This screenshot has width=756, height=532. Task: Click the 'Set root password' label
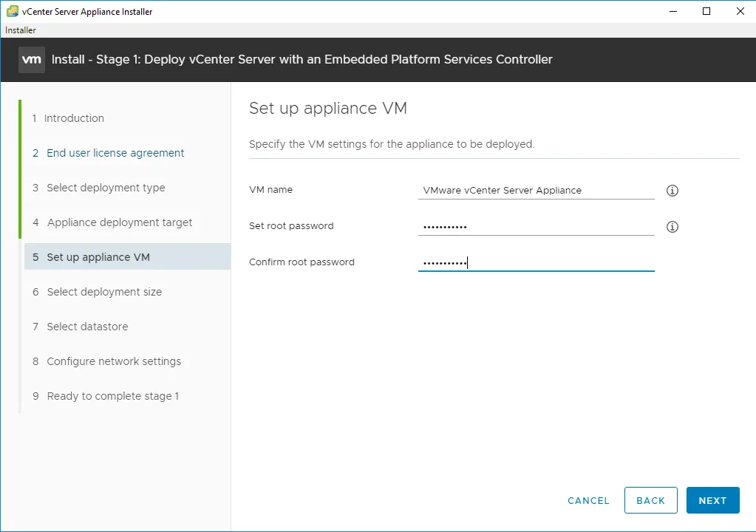(291, 225)
